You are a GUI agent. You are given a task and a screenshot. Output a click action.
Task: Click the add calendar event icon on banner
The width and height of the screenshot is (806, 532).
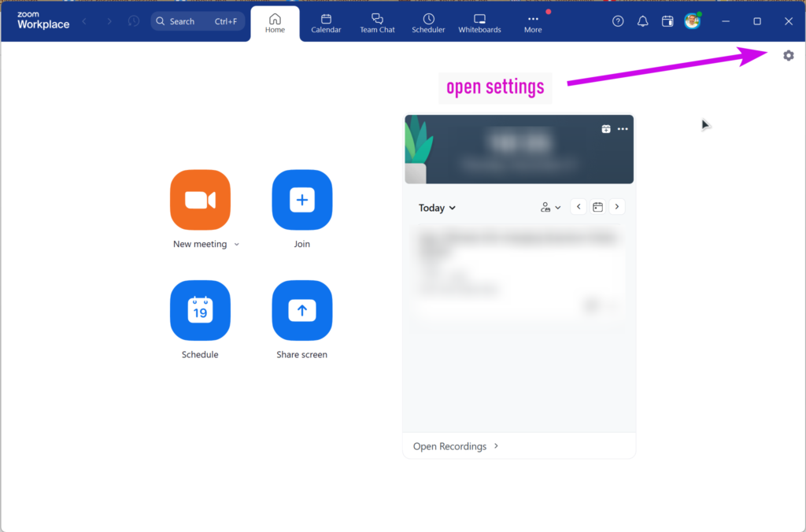(605, 129)
